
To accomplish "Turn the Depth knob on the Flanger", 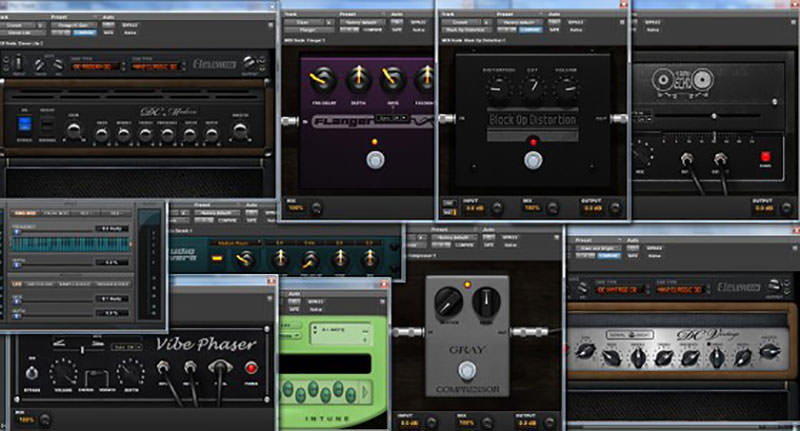I will point(358,80).
